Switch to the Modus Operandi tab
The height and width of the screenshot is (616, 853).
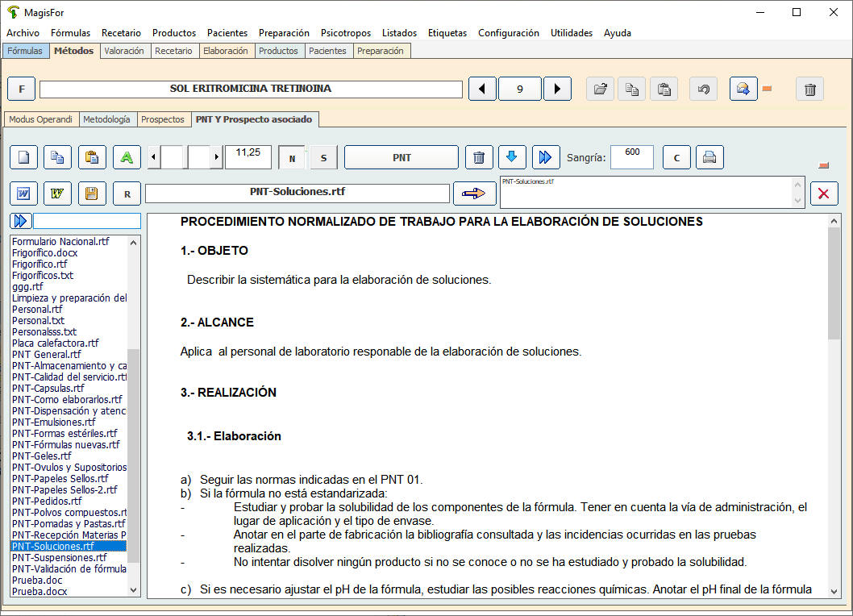click(x=41, y=119)
